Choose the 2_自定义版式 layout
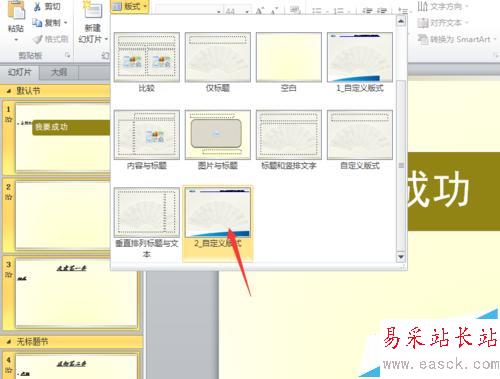The width and height of the screenshot is (500, 379). click(218, 223)
